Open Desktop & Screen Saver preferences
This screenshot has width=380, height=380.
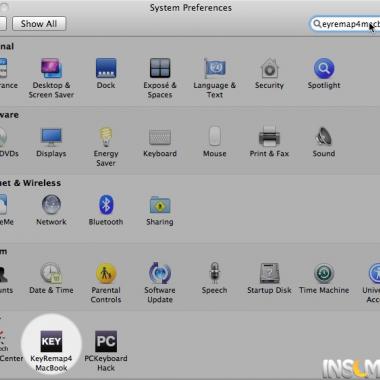[x=51, y=78]
